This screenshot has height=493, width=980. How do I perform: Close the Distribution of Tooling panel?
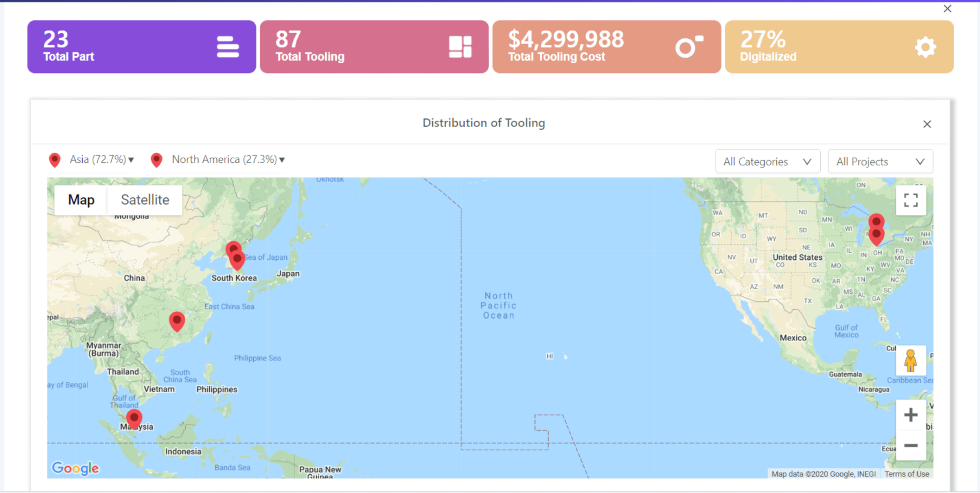[927, 124]
